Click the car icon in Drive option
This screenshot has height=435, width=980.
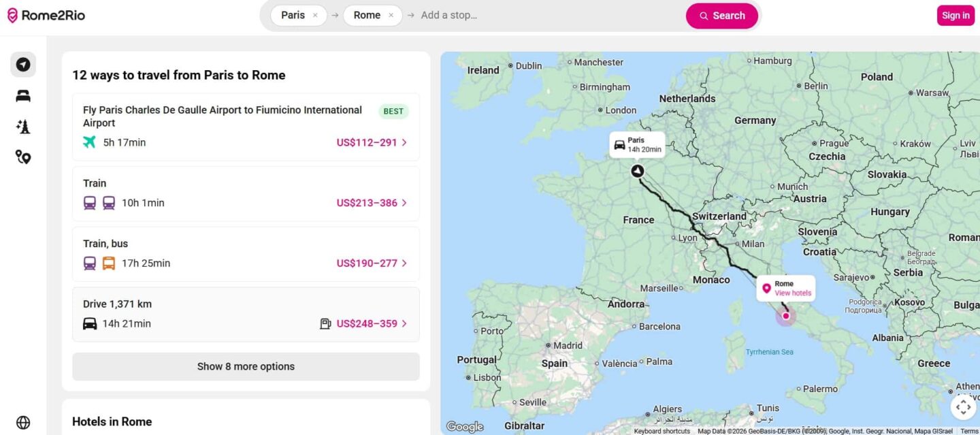pos(90,323)
